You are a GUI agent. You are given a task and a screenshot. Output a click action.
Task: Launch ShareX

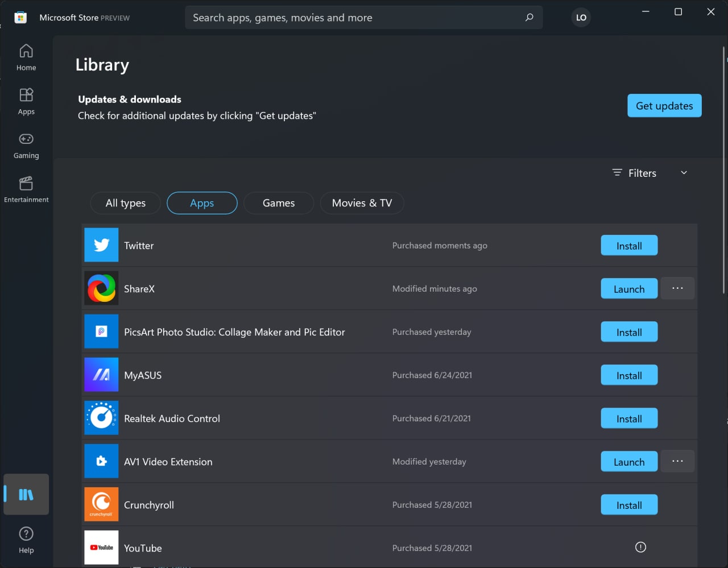click(629, 289)
